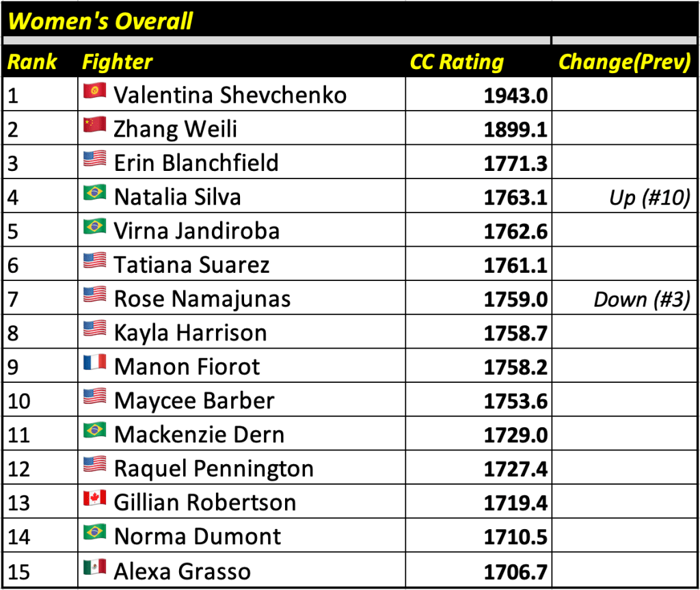Screen dimensions: 700x590
Task: Click the rank 15 cell
Action: (19, 571)
